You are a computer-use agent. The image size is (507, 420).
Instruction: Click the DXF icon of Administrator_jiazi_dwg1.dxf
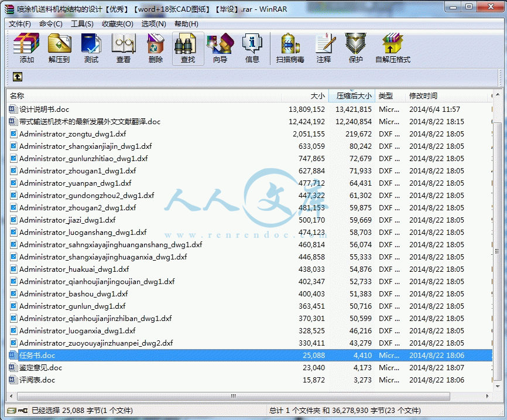point(13,220)
